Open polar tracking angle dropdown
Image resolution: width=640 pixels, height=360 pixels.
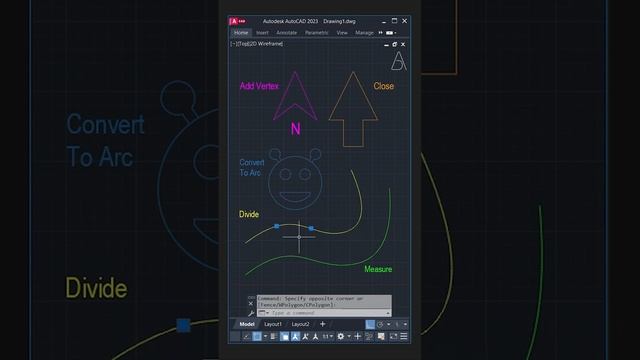click(x=388, y=324)
